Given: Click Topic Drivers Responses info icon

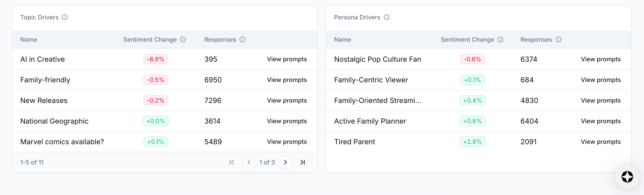Looking at the screenshot, I should tap(242, 39).
